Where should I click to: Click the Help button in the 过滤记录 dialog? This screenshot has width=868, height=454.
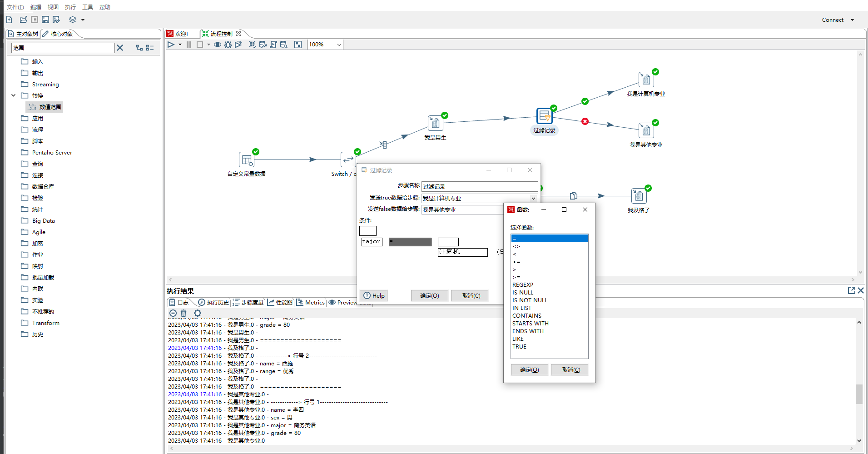tap(374, 295)
